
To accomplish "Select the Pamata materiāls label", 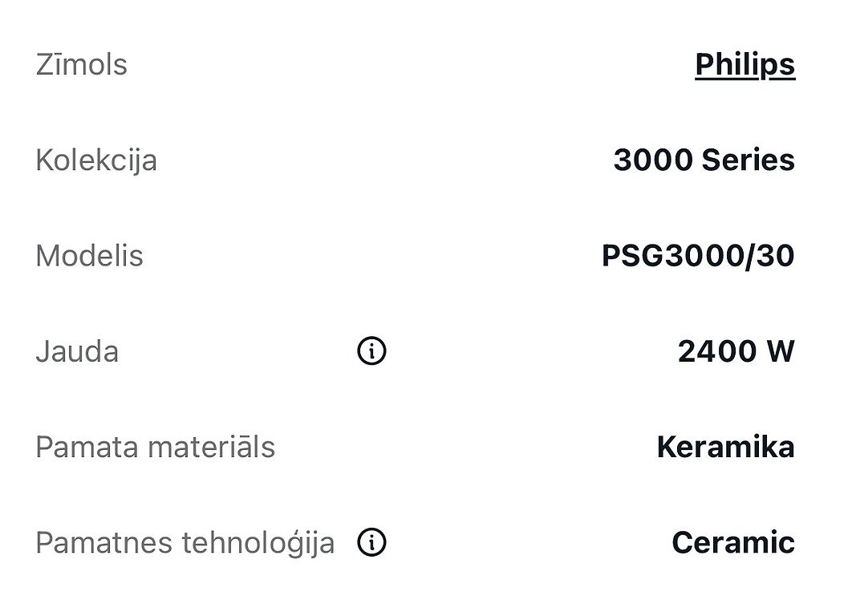I will [x=156, y=448].
